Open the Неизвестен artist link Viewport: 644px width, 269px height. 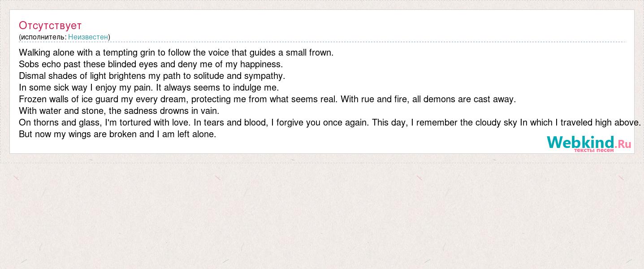(x=88, y=37)
